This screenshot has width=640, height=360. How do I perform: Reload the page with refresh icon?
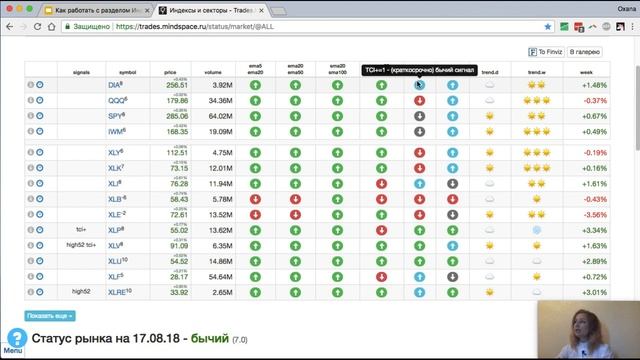[x=37, y=27]
